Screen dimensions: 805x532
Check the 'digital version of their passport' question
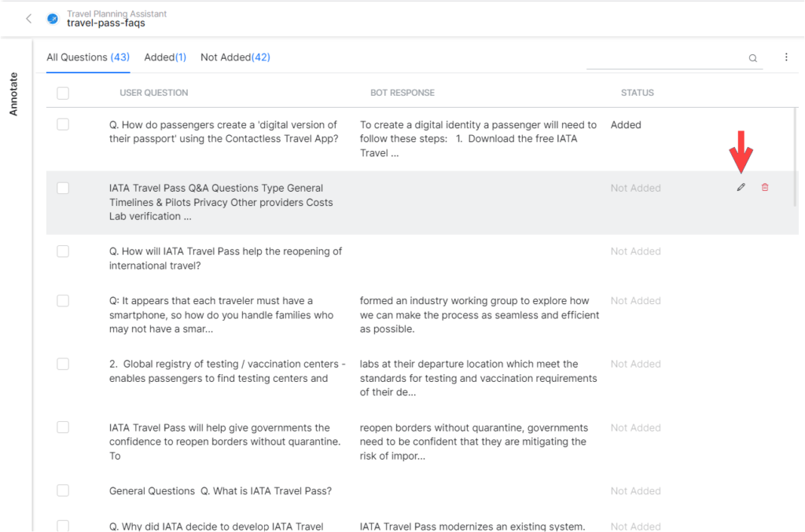tap(63, 124)
